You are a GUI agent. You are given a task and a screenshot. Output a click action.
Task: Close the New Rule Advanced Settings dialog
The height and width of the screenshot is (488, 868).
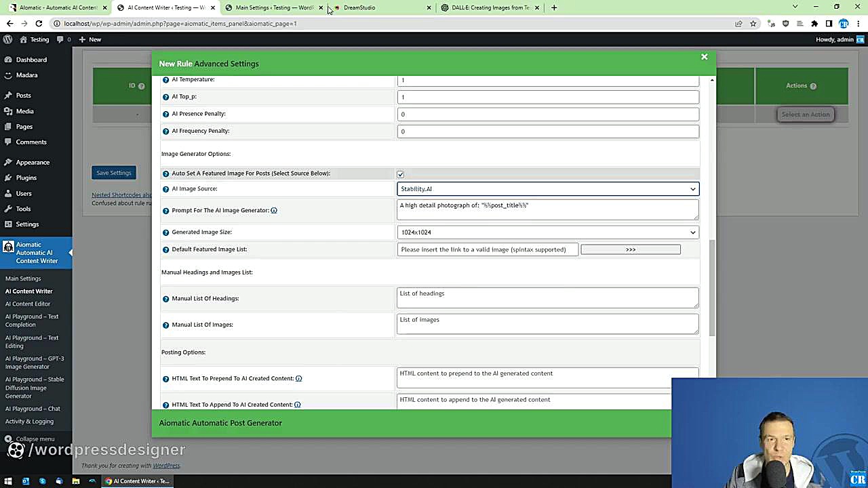(704, 57)
